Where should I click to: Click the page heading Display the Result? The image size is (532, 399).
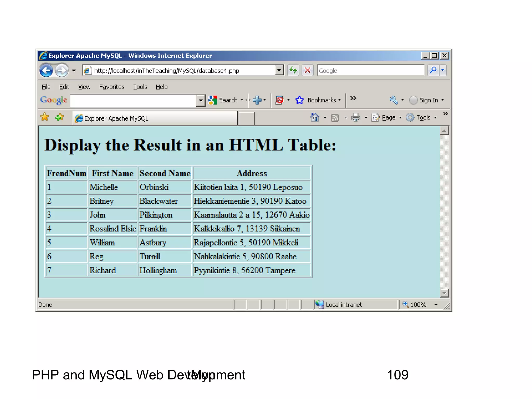(190, 145)
